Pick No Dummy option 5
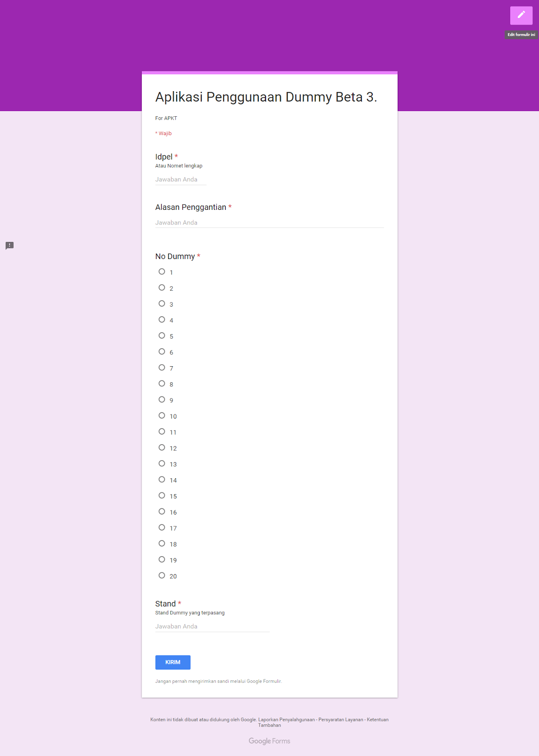539x756 pixels. tap(162, 336)
